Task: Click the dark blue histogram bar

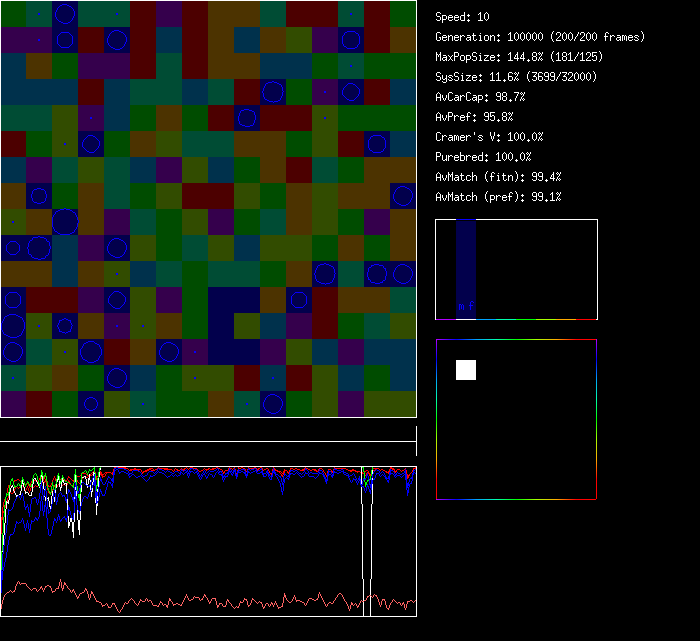Action: click(466, 260)
